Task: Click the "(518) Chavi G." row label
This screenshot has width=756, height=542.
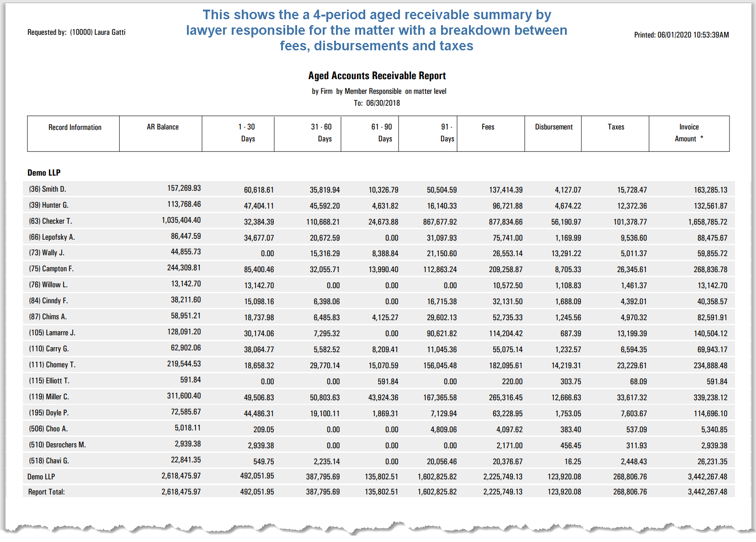Action: click(x=49, y=461)
